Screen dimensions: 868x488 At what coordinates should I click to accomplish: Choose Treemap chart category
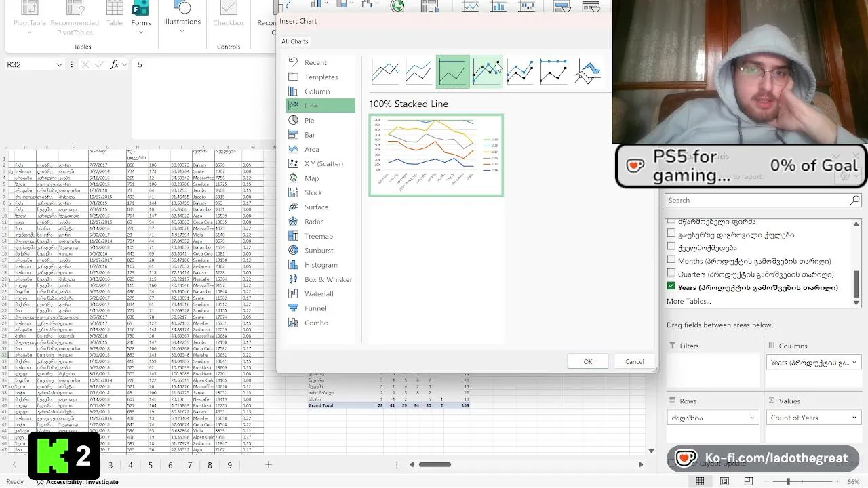coord(318,236)
